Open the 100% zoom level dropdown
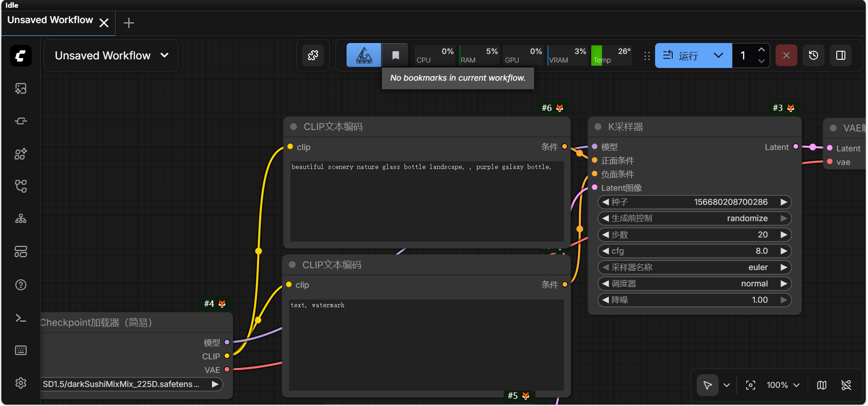Image resolution: width=868 pixels, height=406 pixels. pos(783,385)
